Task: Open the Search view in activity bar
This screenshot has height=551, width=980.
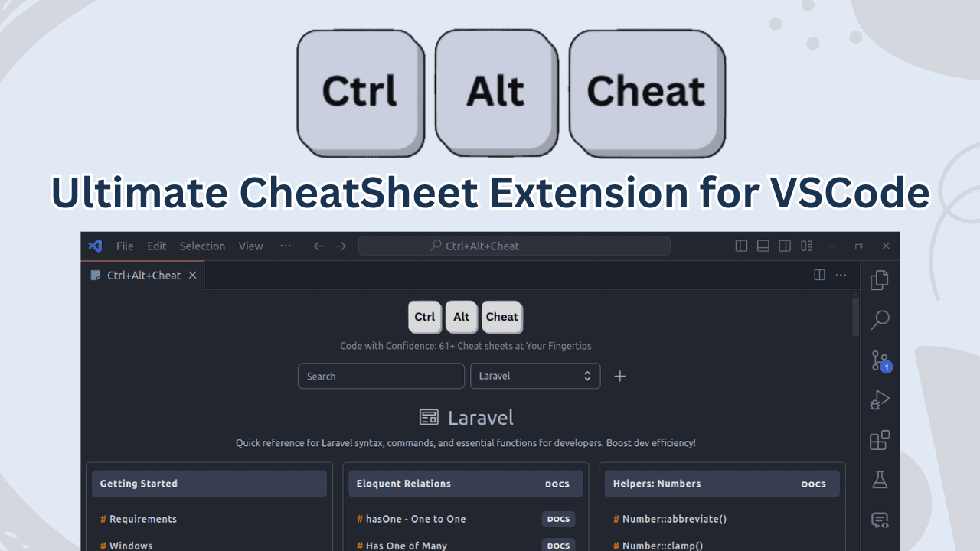Action: (880, 320)
